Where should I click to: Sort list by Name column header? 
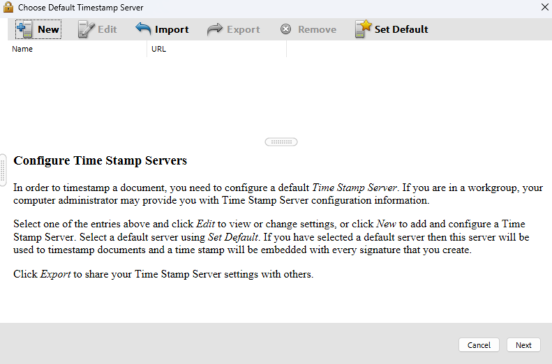[77, 49]
